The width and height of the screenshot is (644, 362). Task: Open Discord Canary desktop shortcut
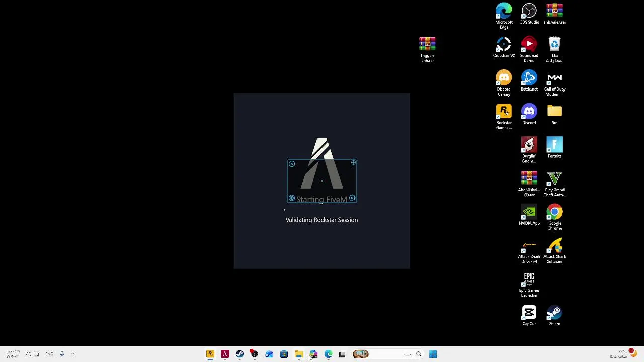click(x=504, y=83)
